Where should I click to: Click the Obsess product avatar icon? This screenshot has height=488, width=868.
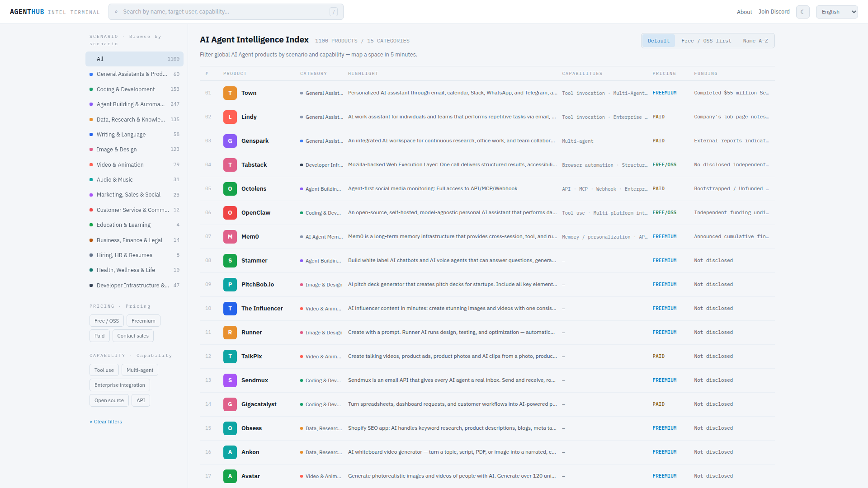click(230, 428)
